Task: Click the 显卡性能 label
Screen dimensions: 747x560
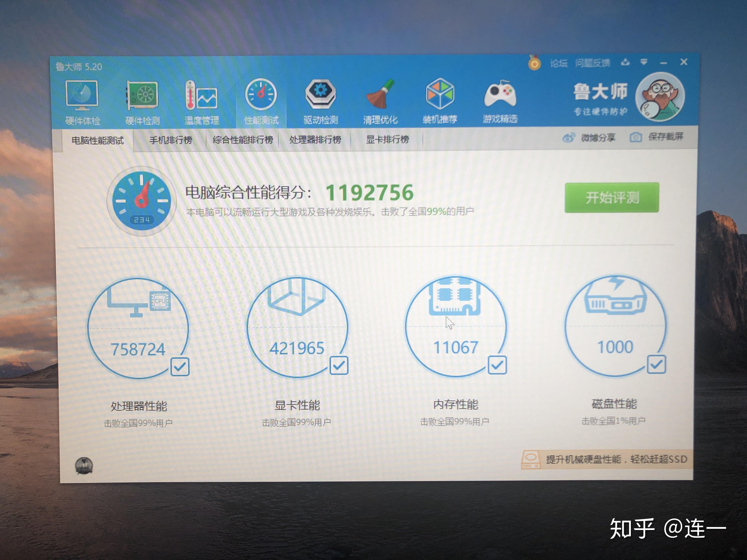Action: (297, 405)
